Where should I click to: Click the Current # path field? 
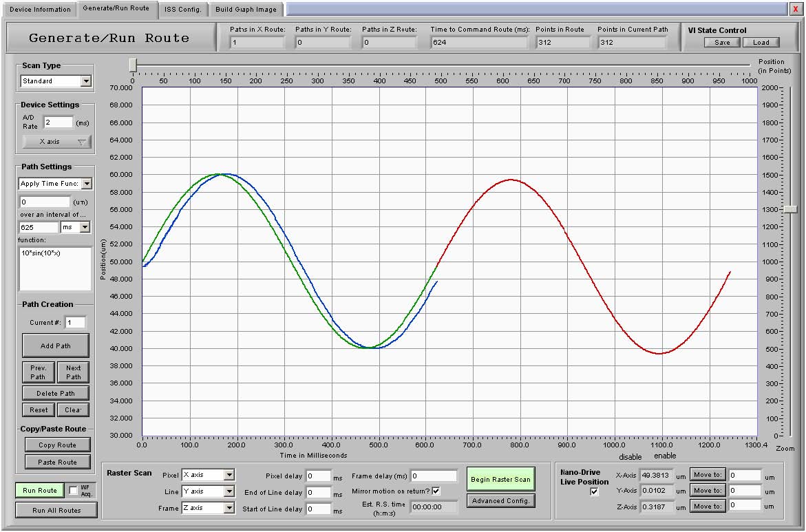pos(75,322)
